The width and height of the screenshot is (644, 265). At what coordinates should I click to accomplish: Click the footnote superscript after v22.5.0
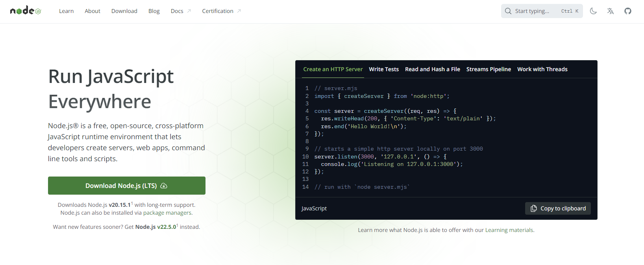pos(178,225)
